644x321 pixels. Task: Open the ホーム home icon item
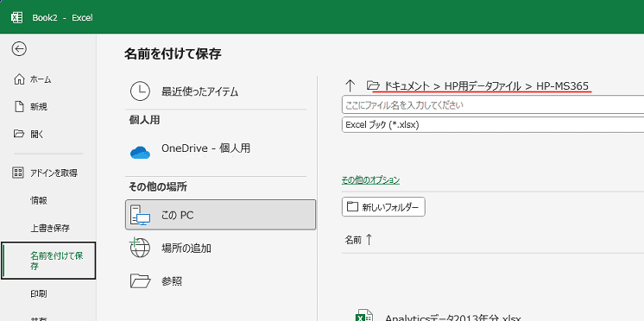coord(19,79)
